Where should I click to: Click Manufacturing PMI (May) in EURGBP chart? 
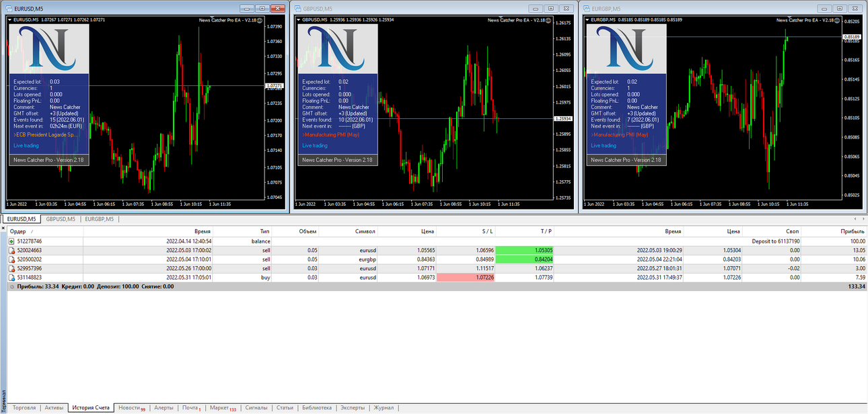point(620,134)
